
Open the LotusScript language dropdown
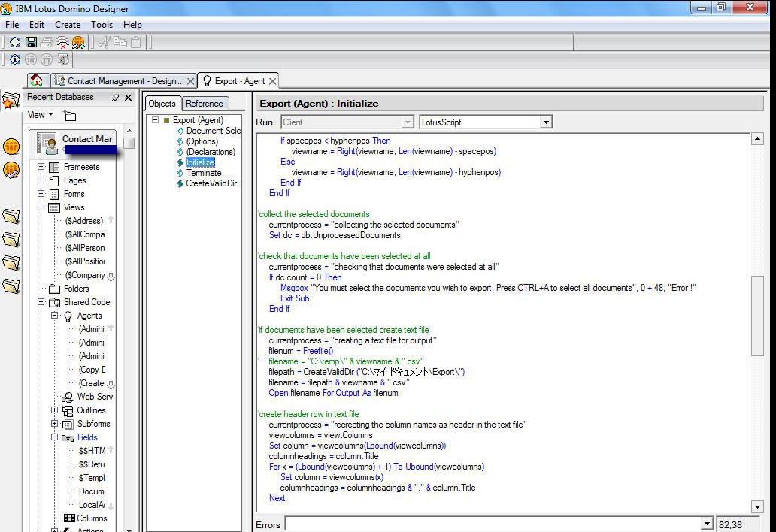click(546, 122)
